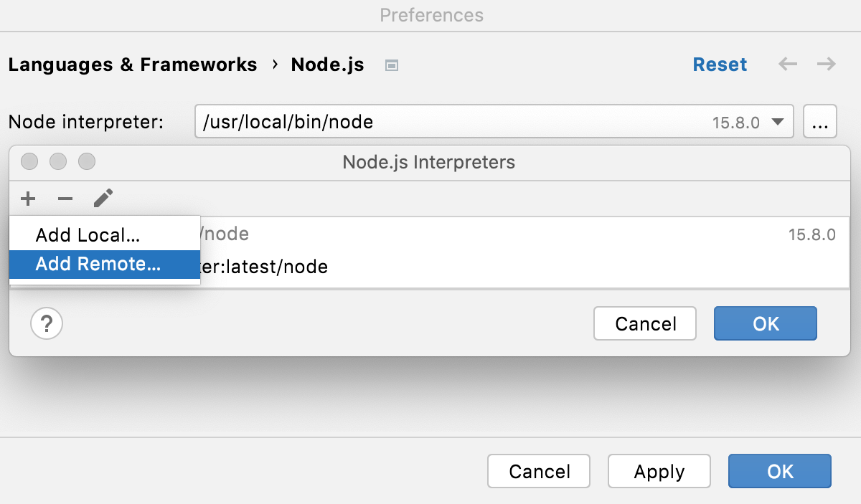Viewport: 861px width, 504px height.
Task: Choose Add Local from the popup menu
Action: [86, 234]
